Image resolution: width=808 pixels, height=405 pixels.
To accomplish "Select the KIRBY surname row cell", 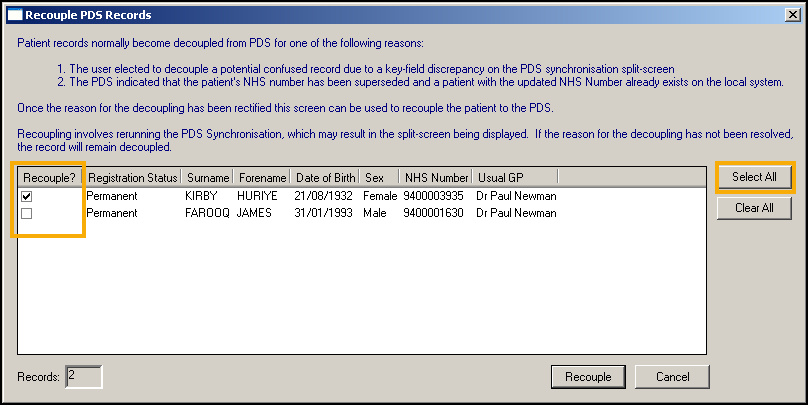I will [203, 196].
